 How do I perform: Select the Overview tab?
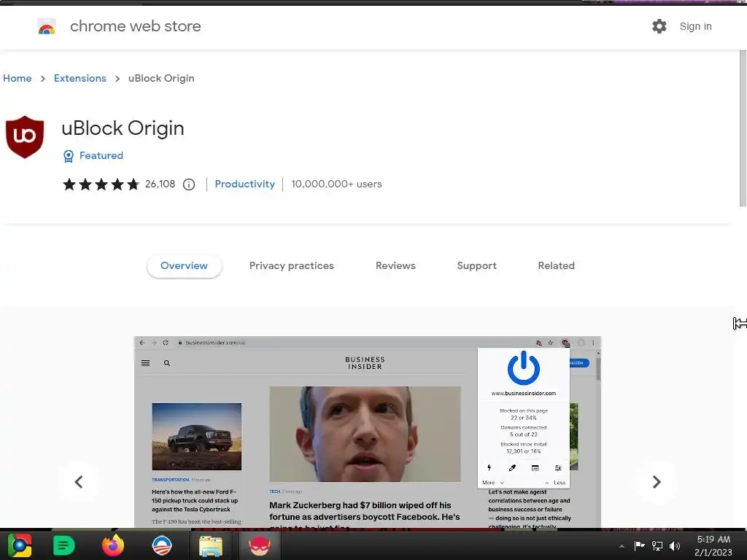pyautogui.click(x=184, y=265)
